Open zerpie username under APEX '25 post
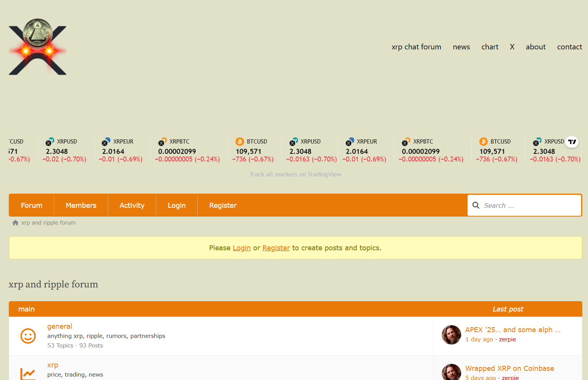 pyautogui.click(x=507, y=339)
